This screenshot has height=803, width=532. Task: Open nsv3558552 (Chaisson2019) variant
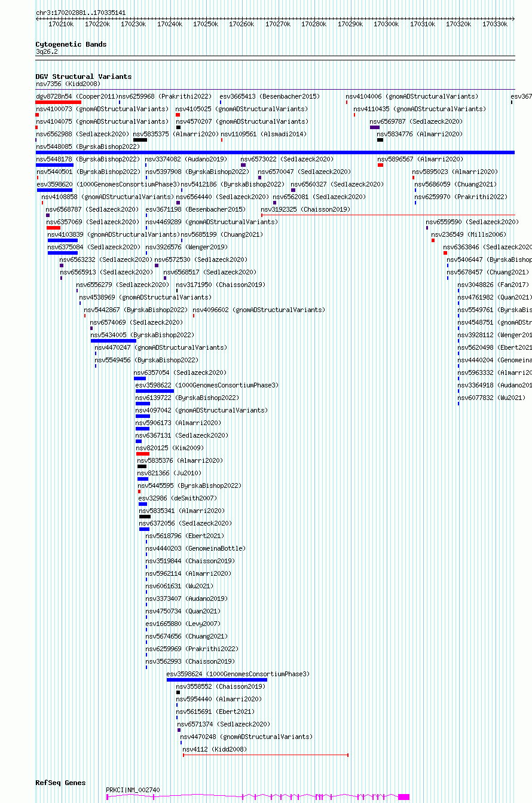point(221,686)
